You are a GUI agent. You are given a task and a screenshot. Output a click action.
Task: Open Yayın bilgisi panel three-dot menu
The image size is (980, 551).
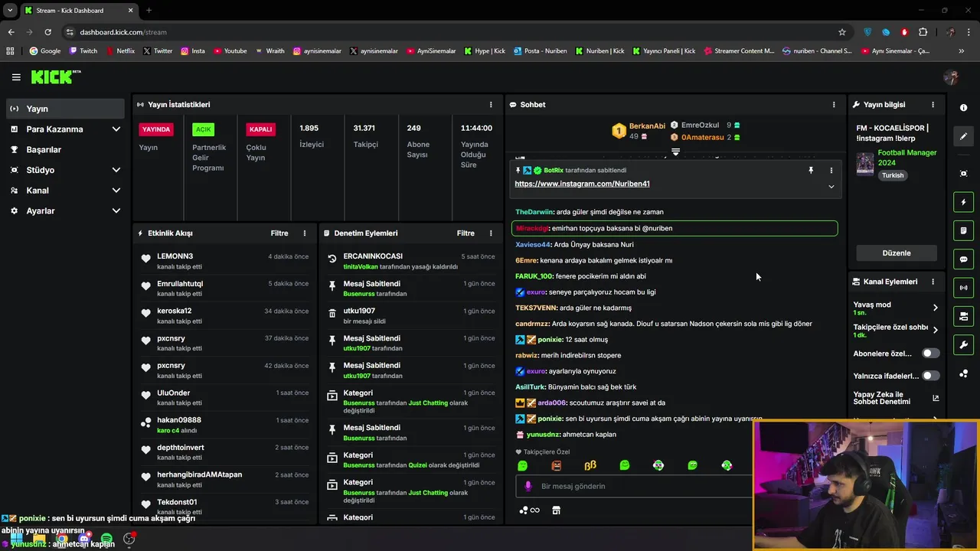coord(933,104)
